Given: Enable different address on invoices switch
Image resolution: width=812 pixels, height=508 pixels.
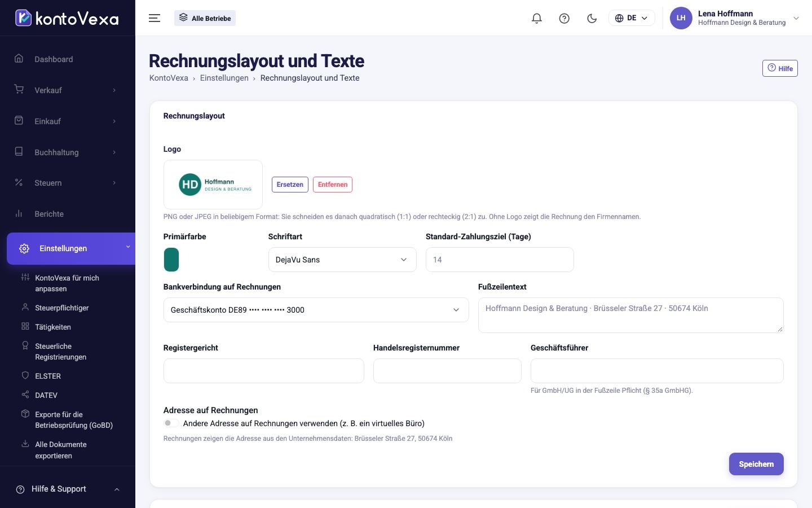Looking at the screenshot, I should [x=171, y=423].
